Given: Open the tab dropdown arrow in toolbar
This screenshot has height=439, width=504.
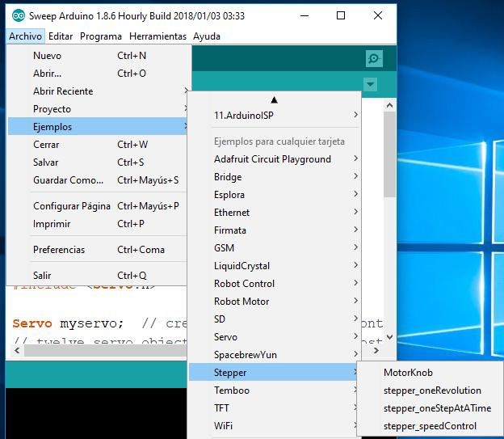Looking at the screenshot, I should click(x=370, y=84).
